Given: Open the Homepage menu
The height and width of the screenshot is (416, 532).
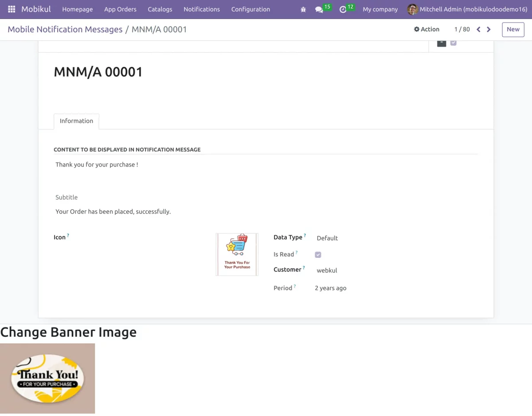Looking at the screenshot, I should [x=78, y=9].
